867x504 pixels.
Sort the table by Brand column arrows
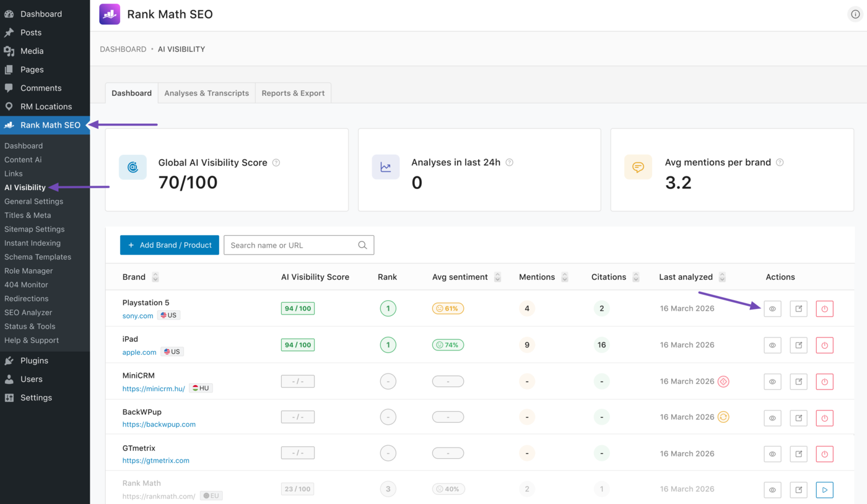[x=155, y=277]
